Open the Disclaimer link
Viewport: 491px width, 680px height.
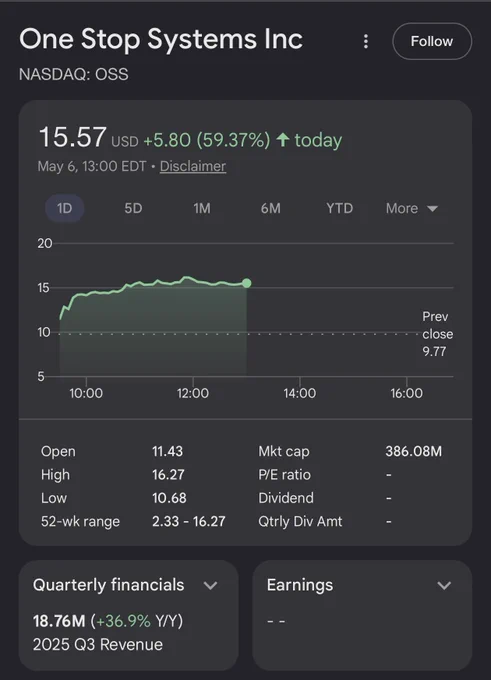click(x=193, y=166)
